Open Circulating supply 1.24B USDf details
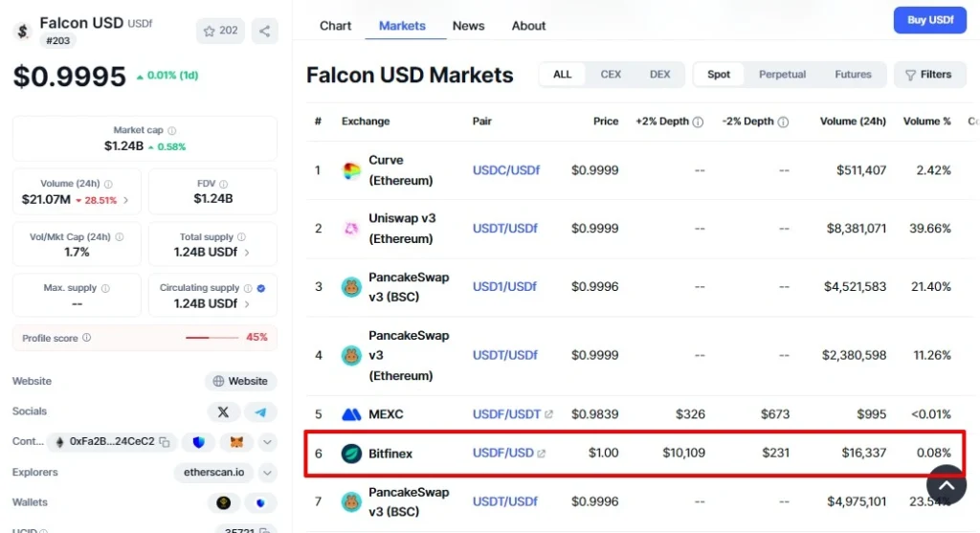Viewport: 980px width, 533px height. pyautogui.click(x=212, y=303)
